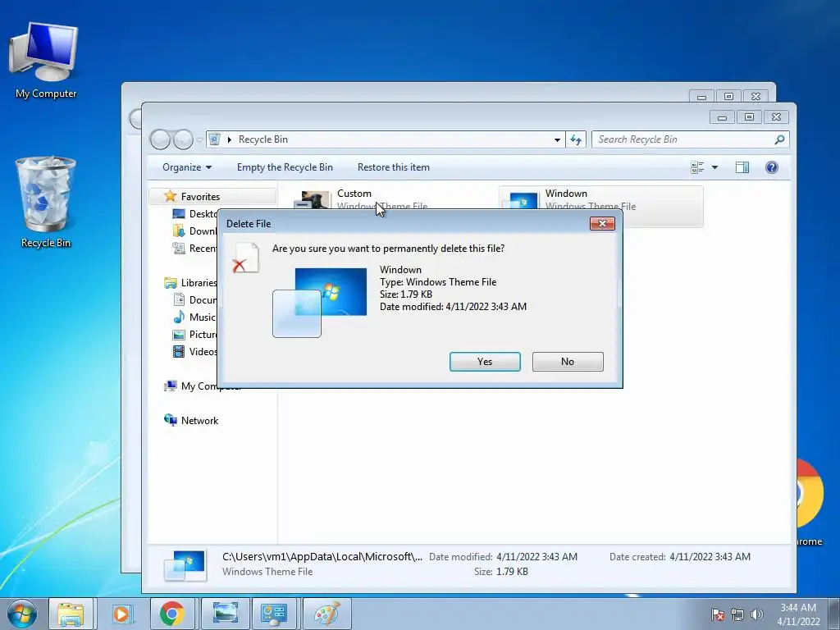Click the Forward navigation arrow

click(x=183, y=139)
